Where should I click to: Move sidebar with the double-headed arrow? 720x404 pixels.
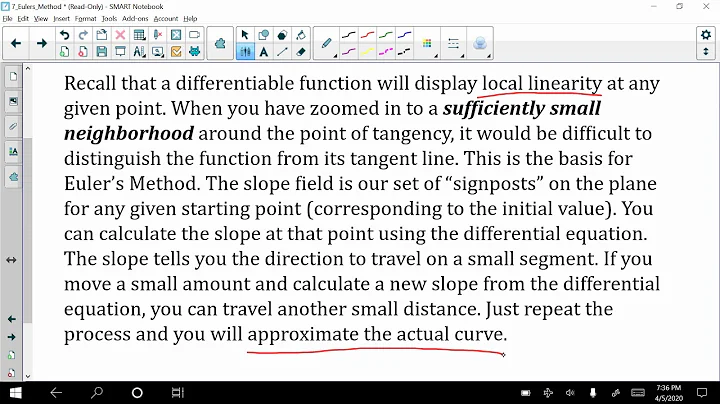pyautogui.click(x=11, y=260)
